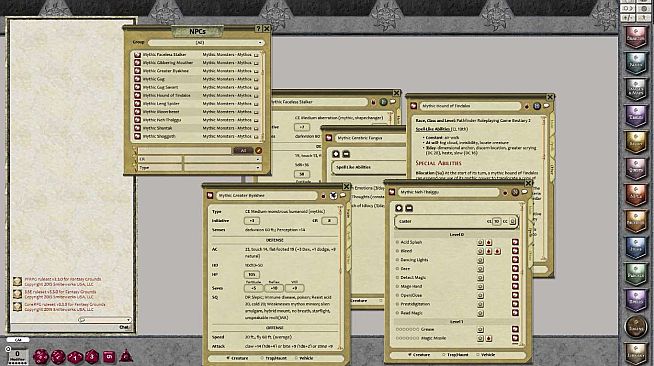The height and width of the screenshot is (366, 654).
Task: Toggle Acid Splash spell checkbox
Action: pyautogui.click(x=397, y=242)
